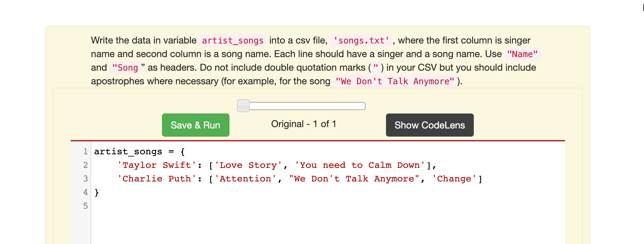Click the 'Charlie Puth' key in code
Viewport: 644px width, 244px height.
pyautogui.click(x=157, y=179)
